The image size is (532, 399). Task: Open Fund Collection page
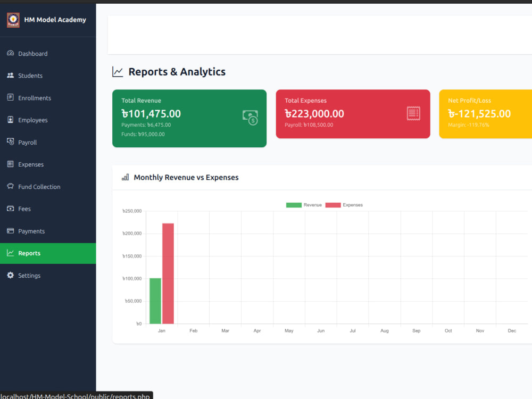coord(48,187)
